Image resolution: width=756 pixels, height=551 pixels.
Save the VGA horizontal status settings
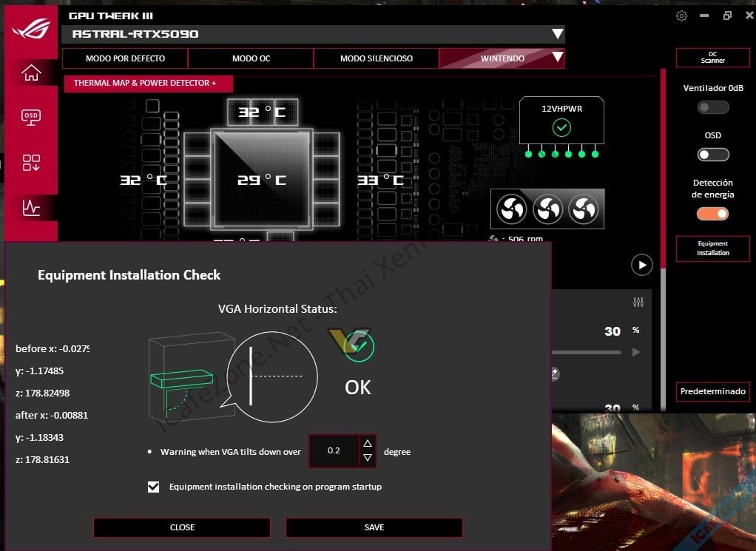[x=374, y=527]
